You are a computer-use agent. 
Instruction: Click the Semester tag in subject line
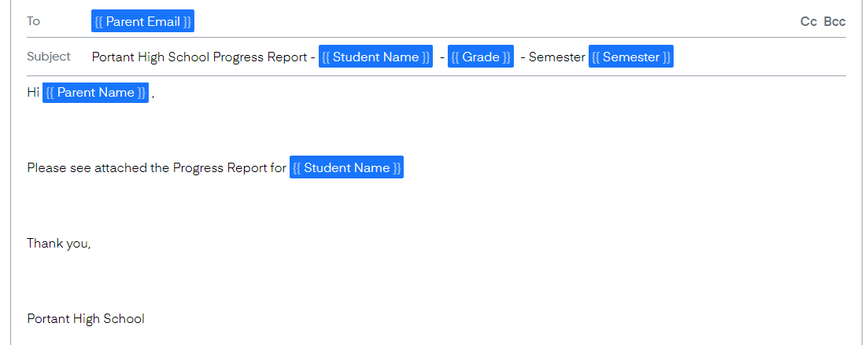coord(630,57)
